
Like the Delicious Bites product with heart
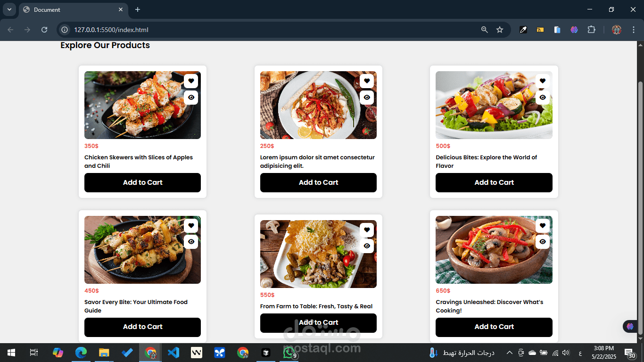point(543,81)
